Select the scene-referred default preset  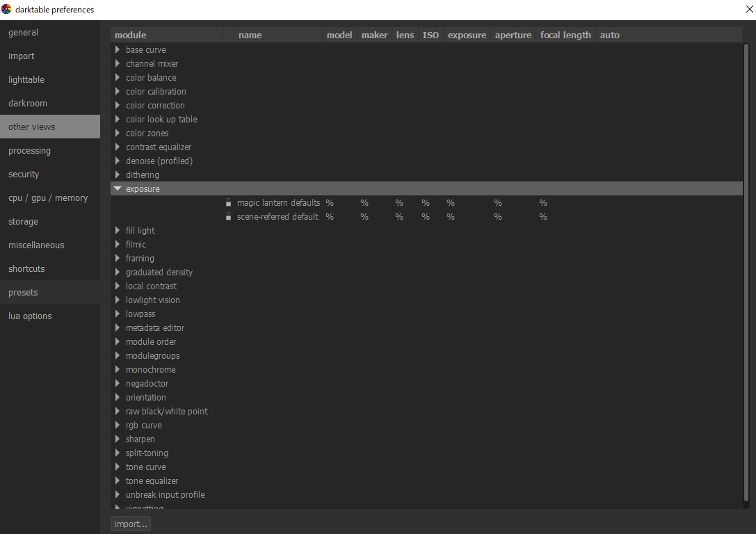coord(427,217)
